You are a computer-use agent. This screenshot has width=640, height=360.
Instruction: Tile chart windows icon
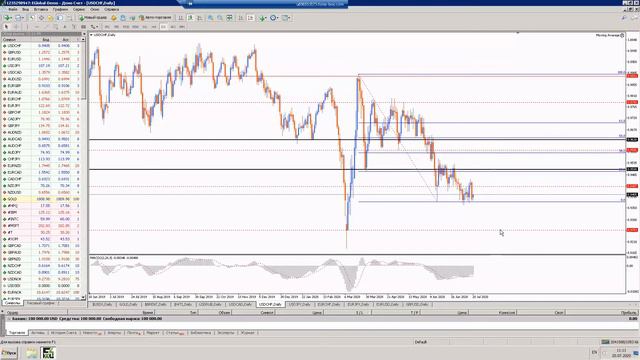pyautogui.click(x=229, y=18)
